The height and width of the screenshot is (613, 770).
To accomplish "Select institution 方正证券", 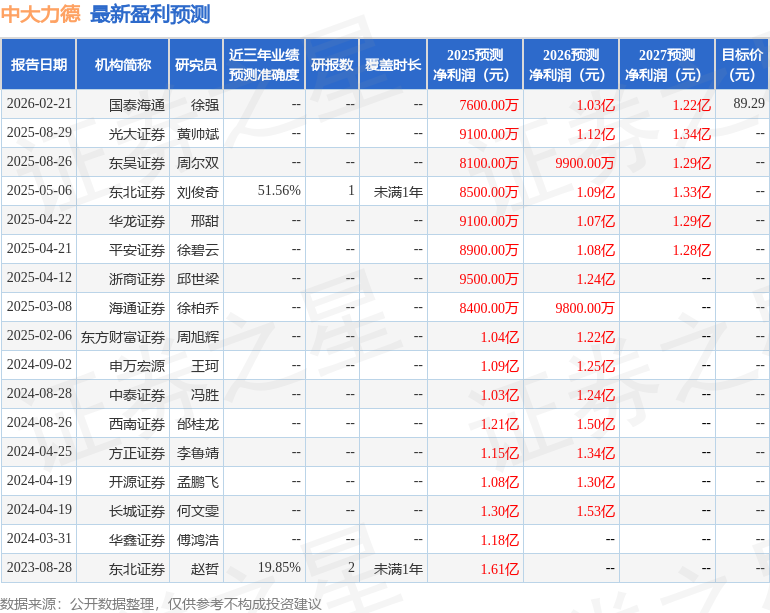I will 137,453.
